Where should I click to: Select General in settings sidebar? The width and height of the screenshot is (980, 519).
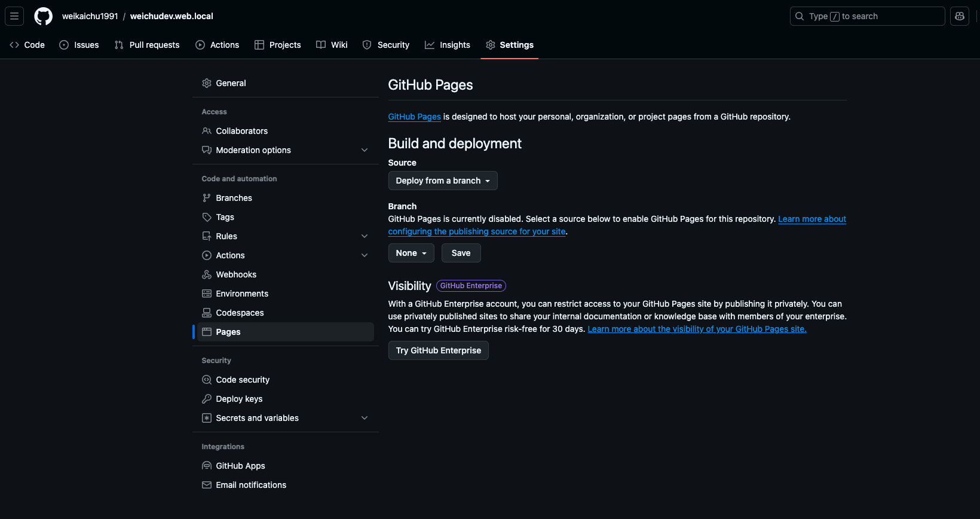286,83
